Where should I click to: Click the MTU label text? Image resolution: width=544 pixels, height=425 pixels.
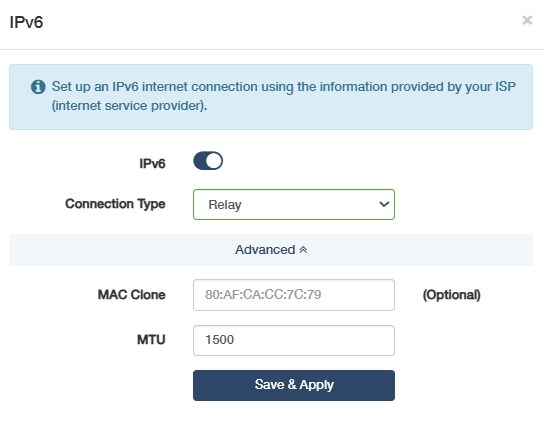tap(151, 340)
